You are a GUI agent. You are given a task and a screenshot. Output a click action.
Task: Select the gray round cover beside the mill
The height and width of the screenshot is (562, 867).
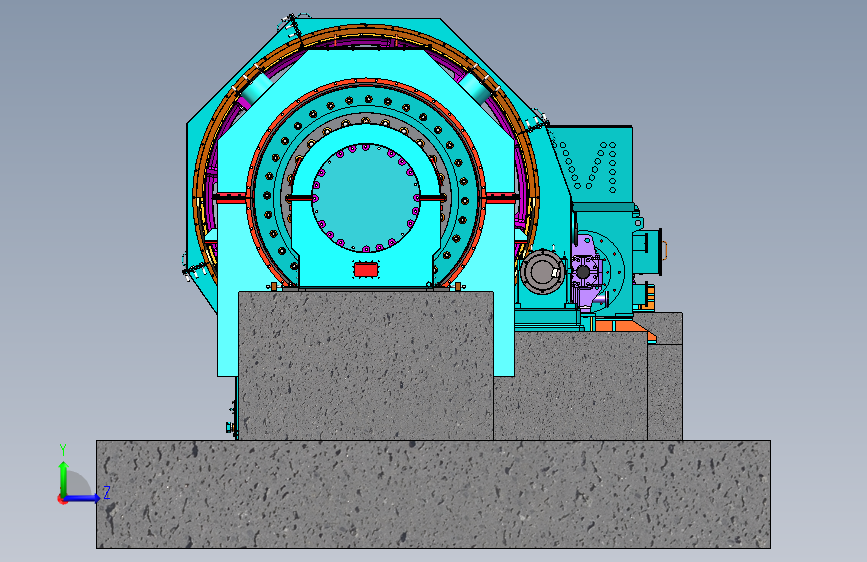tap(542, 272)
